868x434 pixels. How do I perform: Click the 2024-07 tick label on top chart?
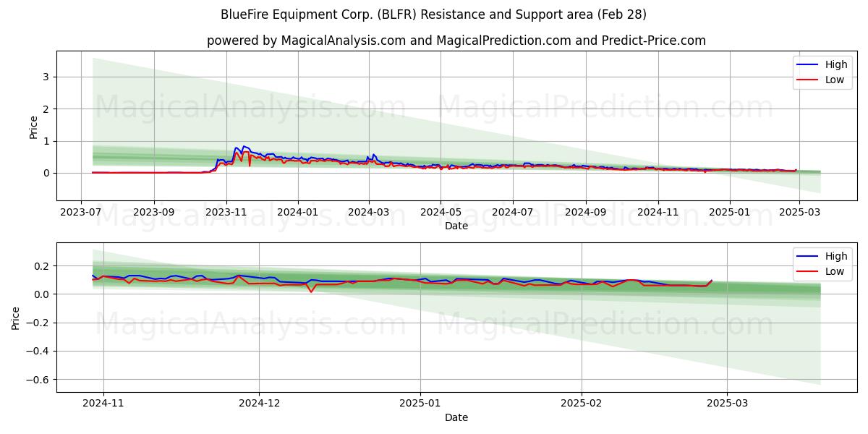point(513,213)
